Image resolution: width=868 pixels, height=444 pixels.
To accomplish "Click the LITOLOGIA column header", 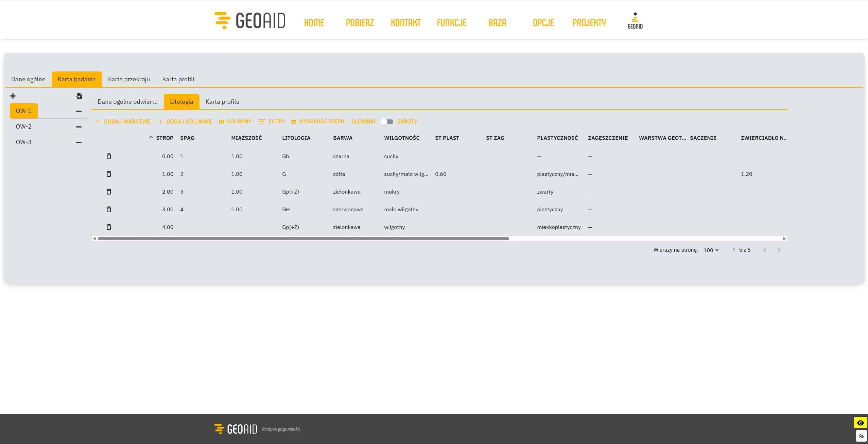I will pyautogui.click(x=296, y=138).
